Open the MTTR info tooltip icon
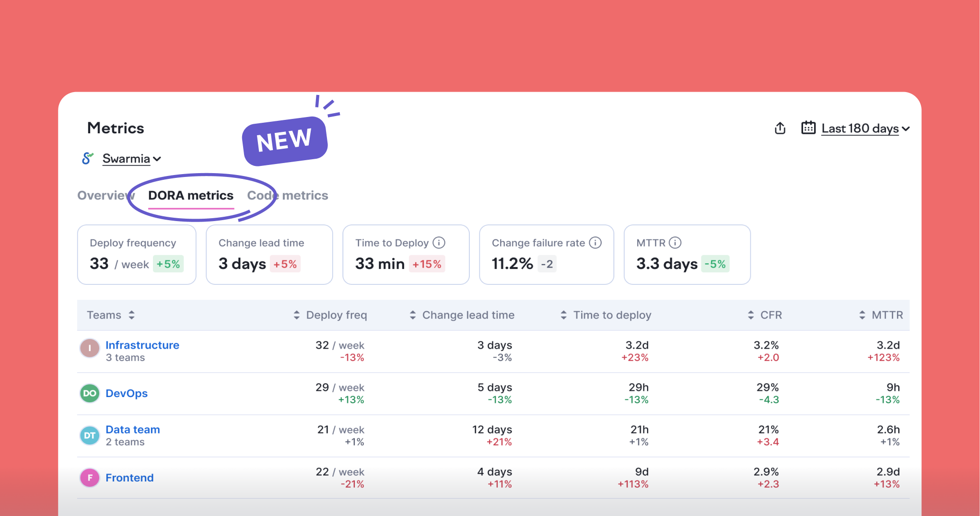Image resolution: width=980 pixels, height=516 pixels. 675,243
